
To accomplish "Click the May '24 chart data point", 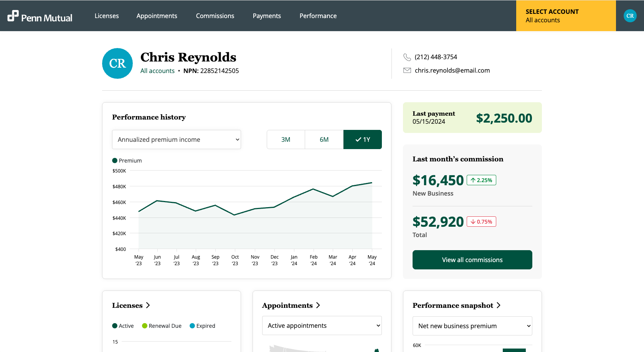I will point(372,183).
